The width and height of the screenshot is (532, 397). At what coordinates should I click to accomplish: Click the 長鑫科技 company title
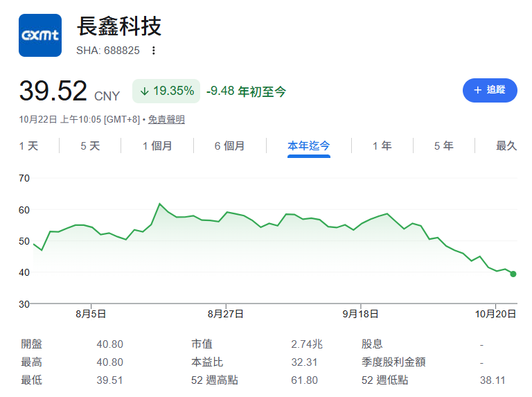(119, 26)
